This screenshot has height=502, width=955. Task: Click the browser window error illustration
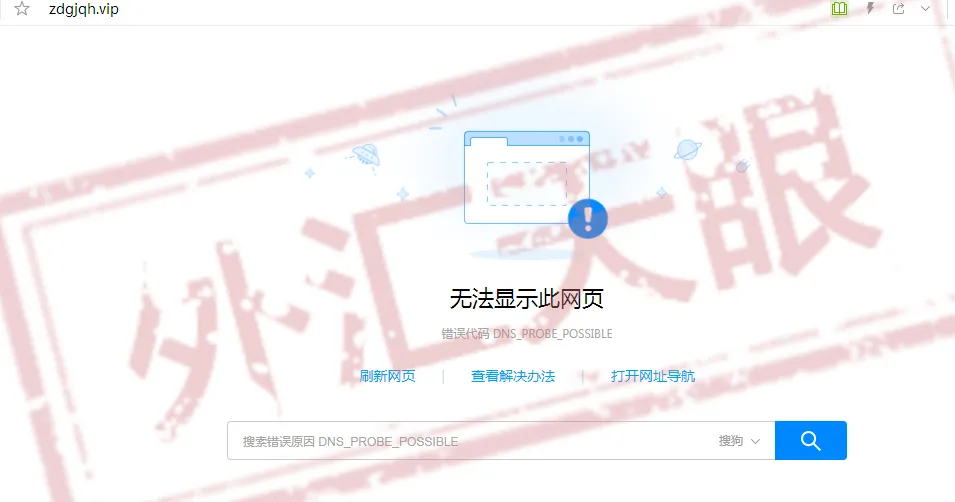(x=527, y=177)
